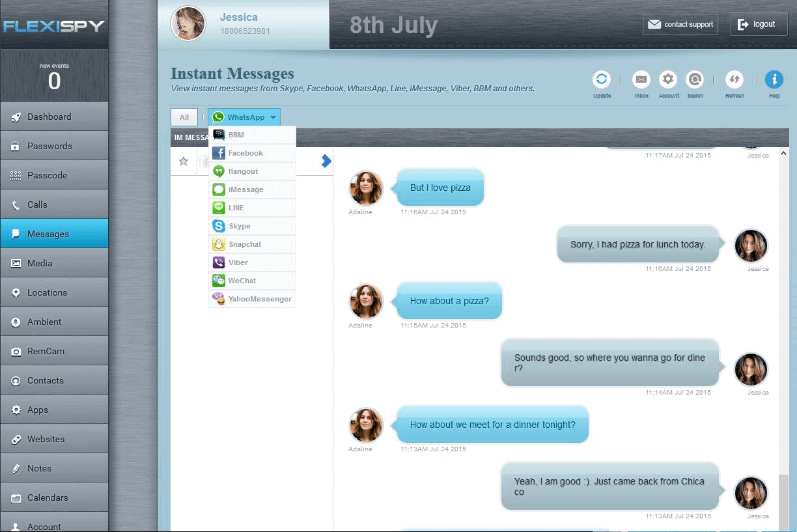Choose YahooMessenger from messenger list

point(252,299)
